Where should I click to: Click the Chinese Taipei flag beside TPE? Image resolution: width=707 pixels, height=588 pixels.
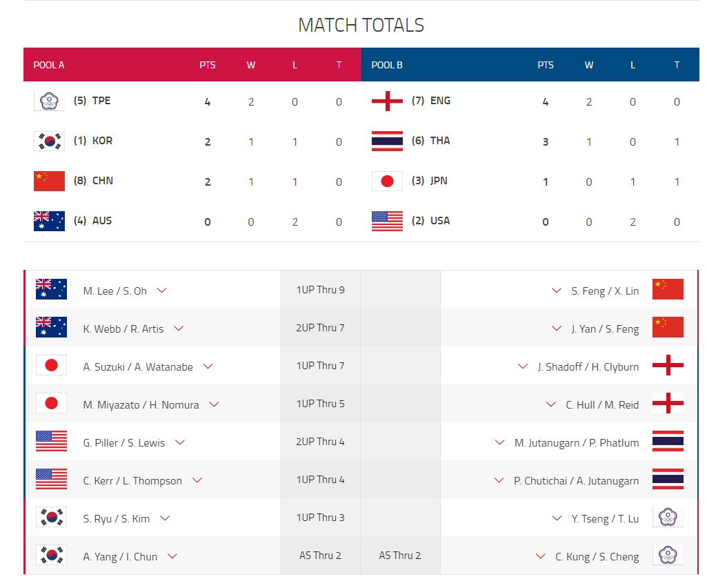pos(49,101)
